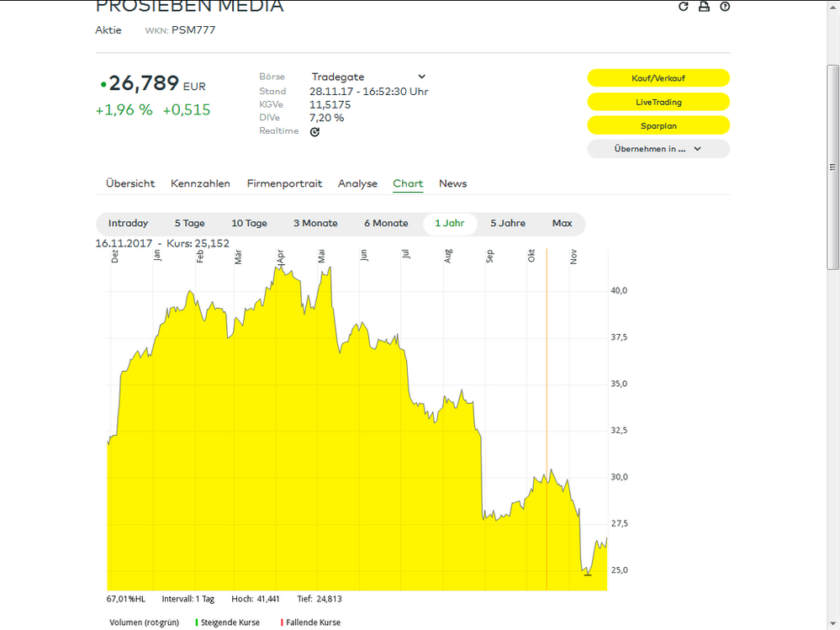Click the Realtime refresh icon
Screen dimensions: 840x630
pyautogui.click(x=314, y=132)
